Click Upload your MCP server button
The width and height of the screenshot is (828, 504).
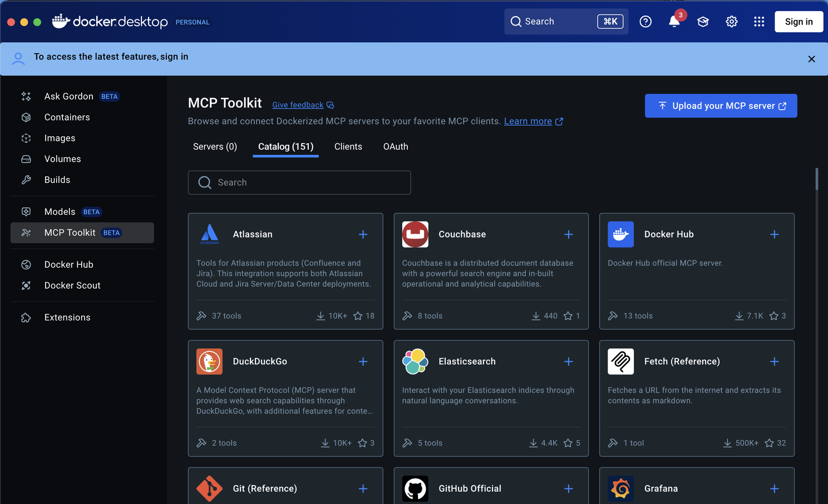coord(721,106)
